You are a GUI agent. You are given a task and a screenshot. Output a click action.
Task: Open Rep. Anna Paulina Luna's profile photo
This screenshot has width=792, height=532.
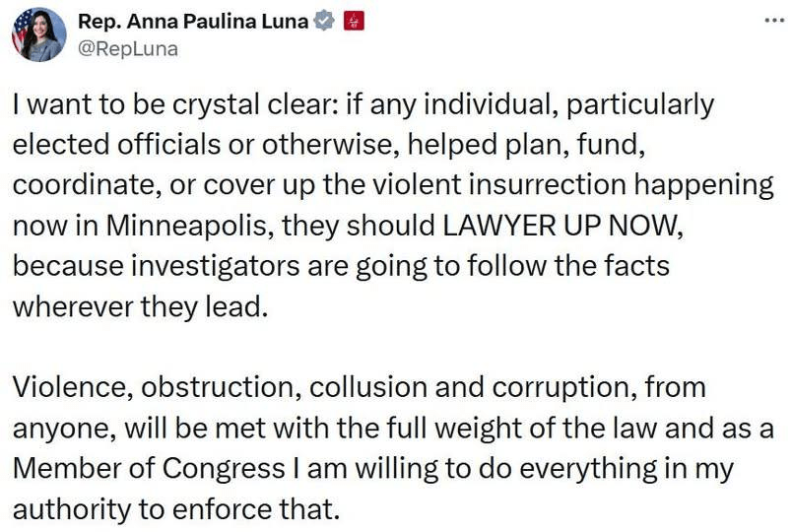click(x=38, y=34)
